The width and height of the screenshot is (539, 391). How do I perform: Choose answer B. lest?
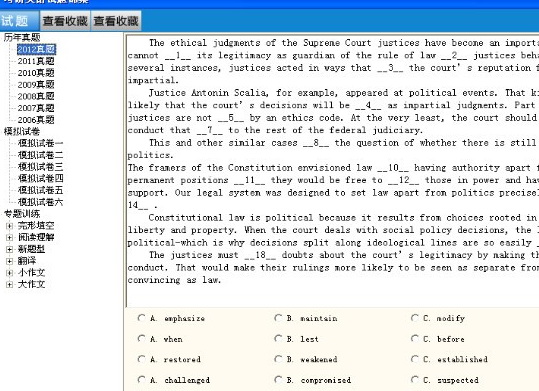click(x=278, y=338)
